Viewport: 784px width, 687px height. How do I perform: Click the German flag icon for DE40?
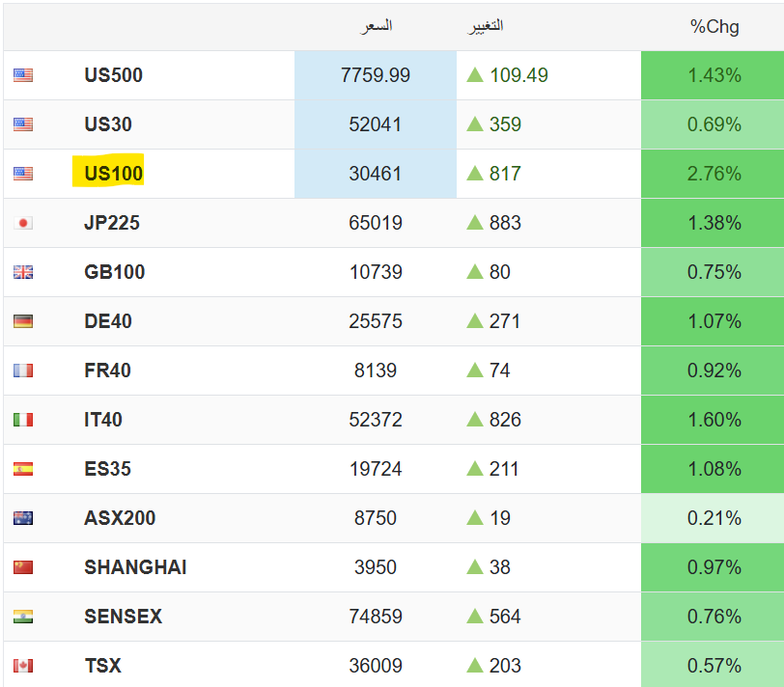[23, 321]
